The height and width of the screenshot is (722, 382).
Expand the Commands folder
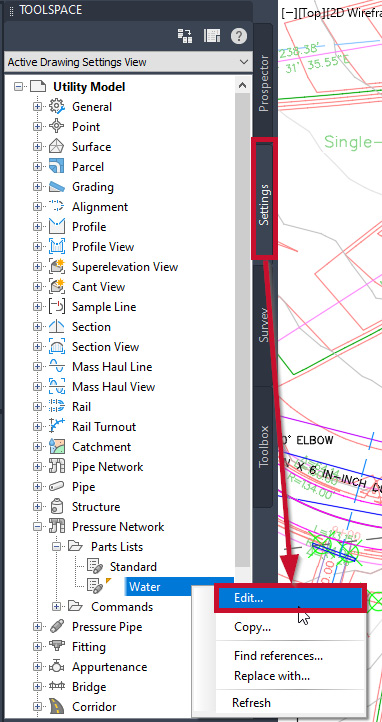[56, 607]
